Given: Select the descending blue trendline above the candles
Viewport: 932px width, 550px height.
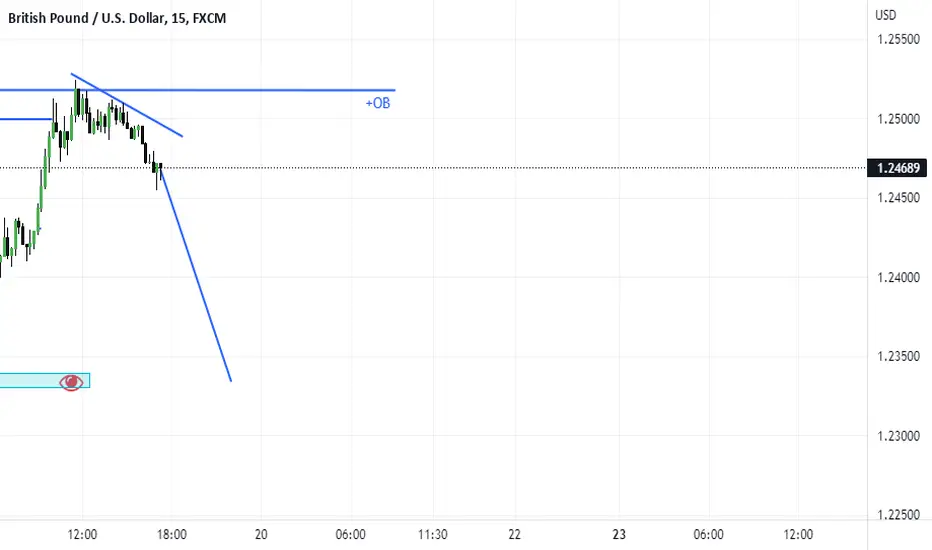Looking at the screenshot, I should [x=127, y=105].
